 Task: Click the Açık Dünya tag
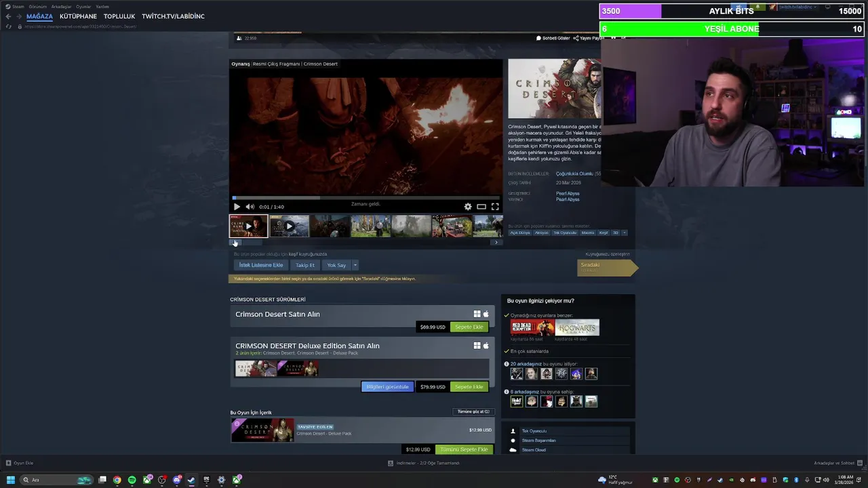point(520,232)
